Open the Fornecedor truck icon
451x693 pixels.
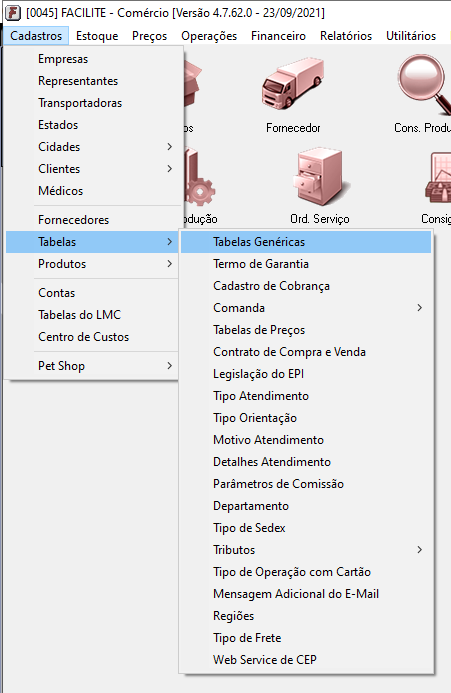293,84
